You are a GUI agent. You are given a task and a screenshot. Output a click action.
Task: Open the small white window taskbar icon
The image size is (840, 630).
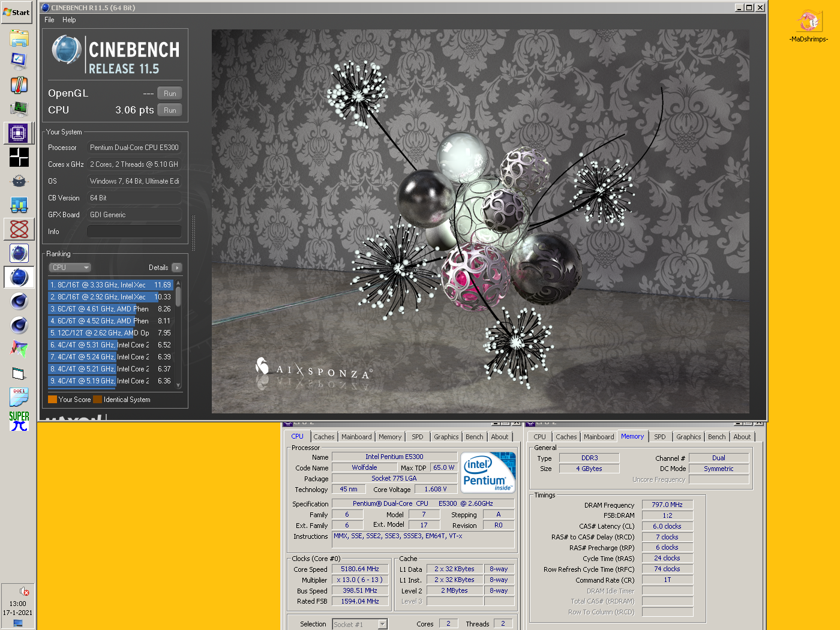pyautogui.click(x=19, y=373)
